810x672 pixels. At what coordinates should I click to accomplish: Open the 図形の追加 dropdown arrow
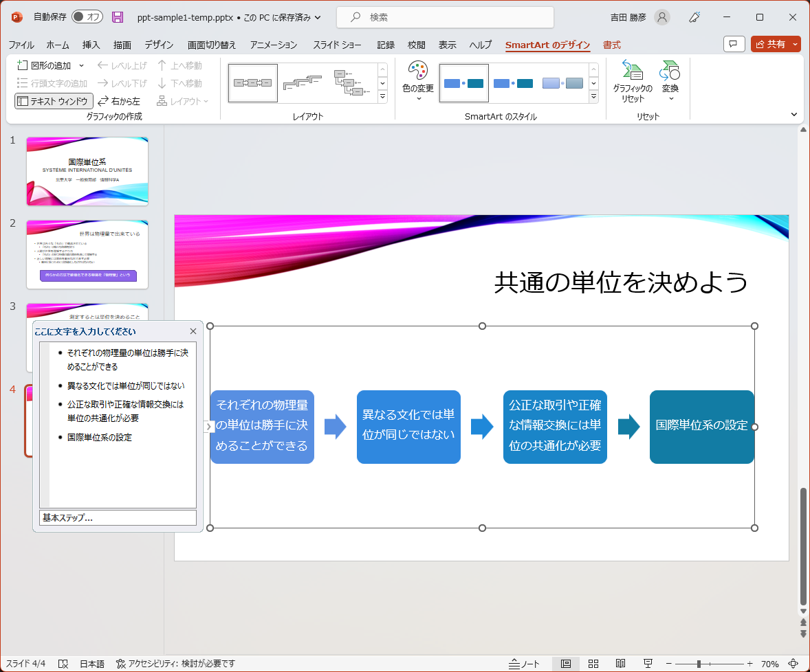tap(81, 65)
